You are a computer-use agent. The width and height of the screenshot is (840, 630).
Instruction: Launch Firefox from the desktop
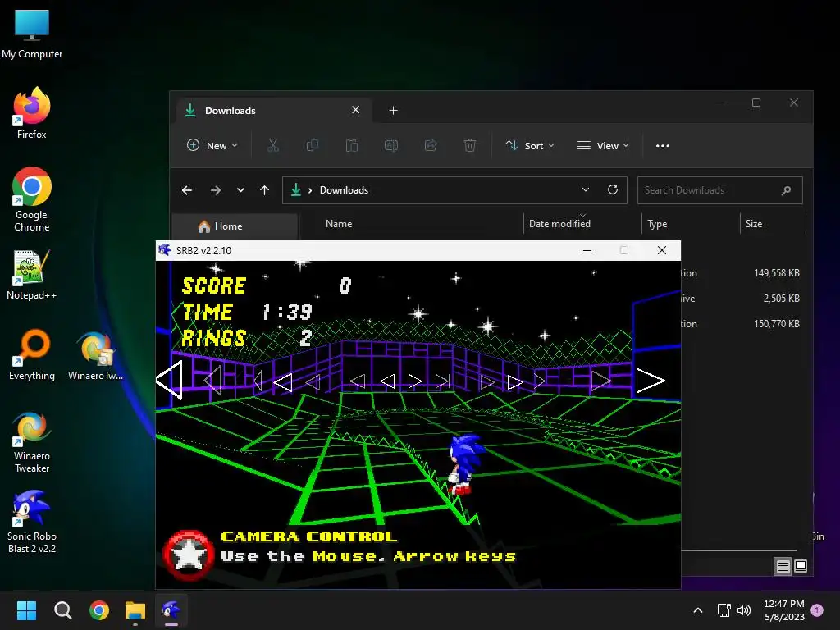[32, 113]
